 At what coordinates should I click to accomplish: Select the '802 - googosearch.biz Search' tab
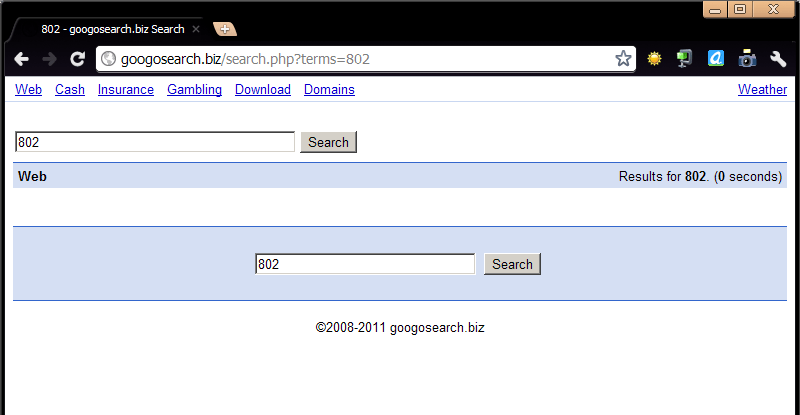pyautogui.click(x=110, y=29)
